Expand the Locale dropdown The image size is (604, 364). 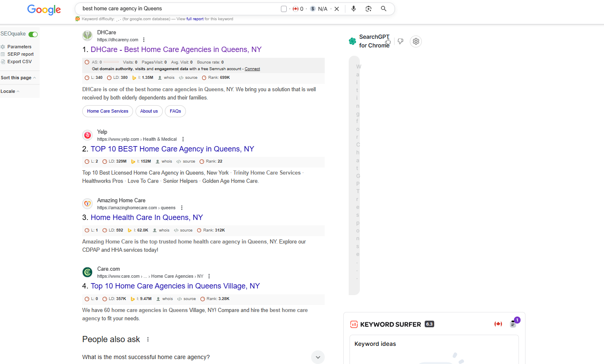coord(10,91)
